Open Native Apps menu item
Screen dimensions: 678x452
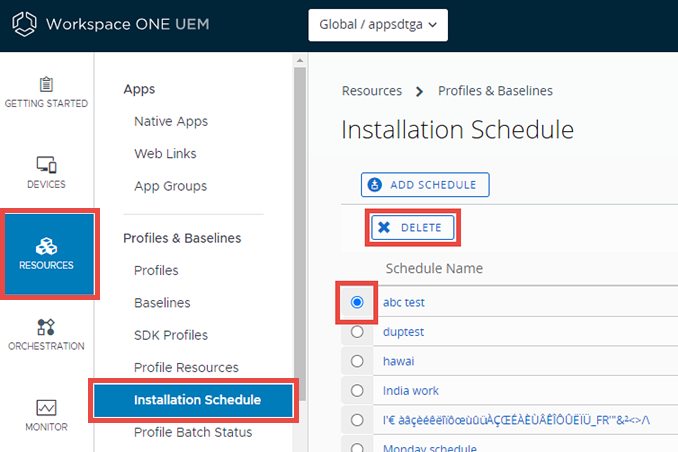tap(171, 122)
